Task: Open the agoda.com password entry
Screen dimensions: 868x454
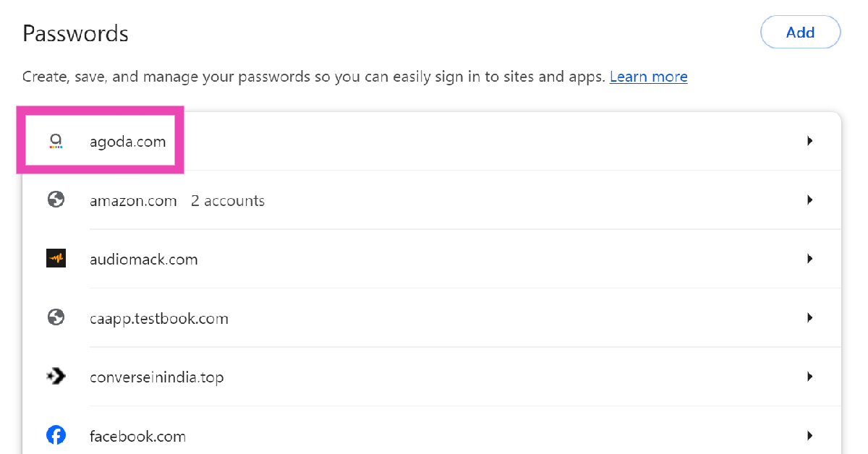Action: pos(127,142)
